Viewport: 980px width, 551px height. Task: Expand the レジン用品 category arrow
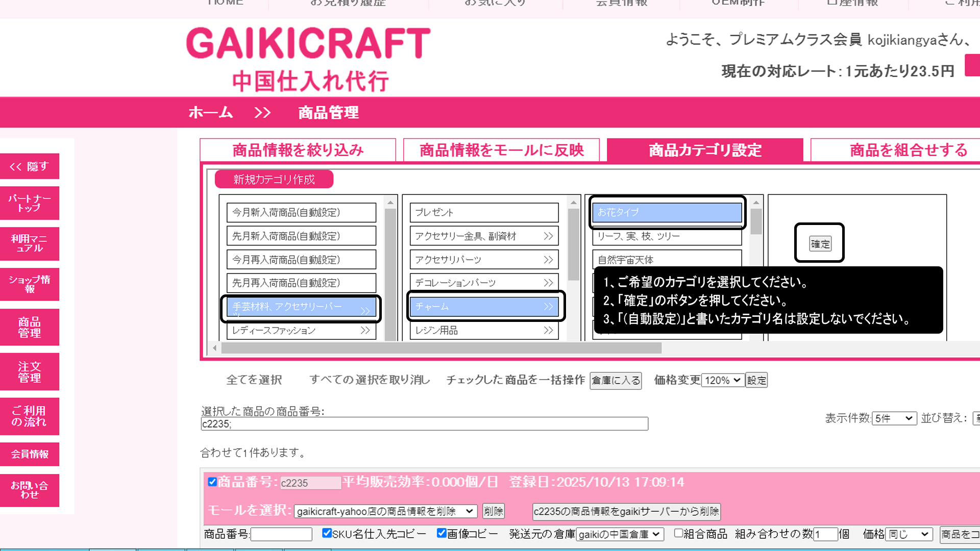click(x=548, y=331)
